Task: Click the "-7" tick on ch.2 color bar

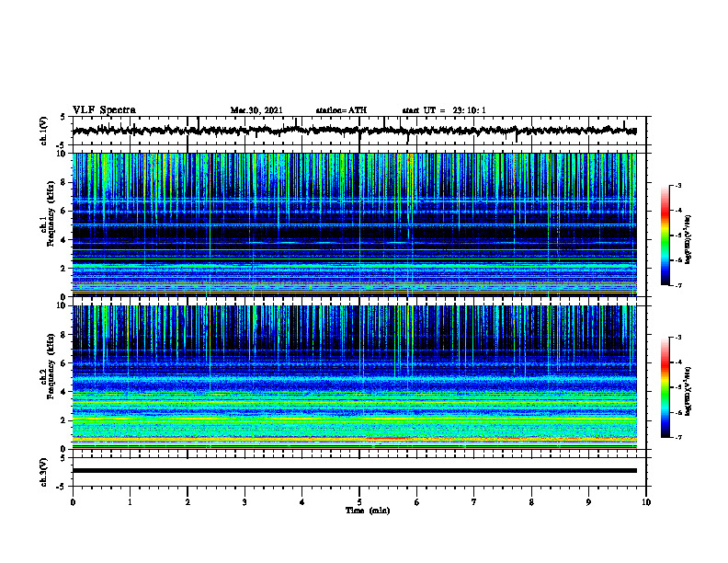Action: pyautogui.click(x=677, y=438)
